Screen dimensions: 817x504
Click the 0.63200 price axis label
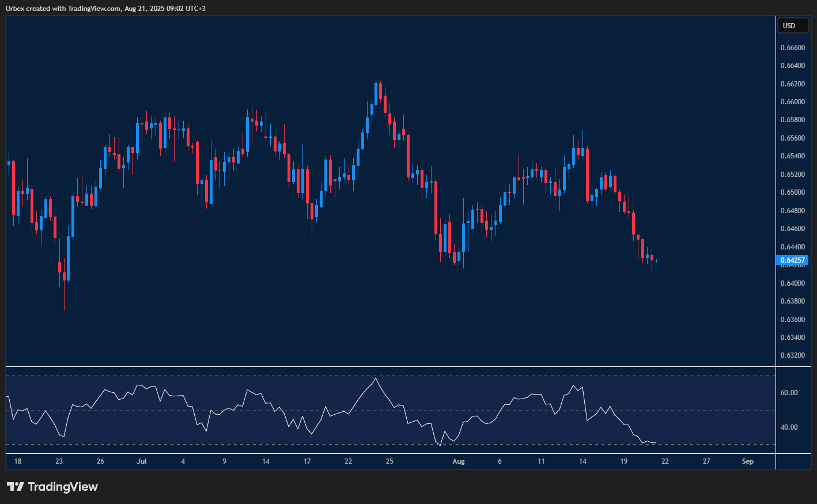click(x=792, y=355)
